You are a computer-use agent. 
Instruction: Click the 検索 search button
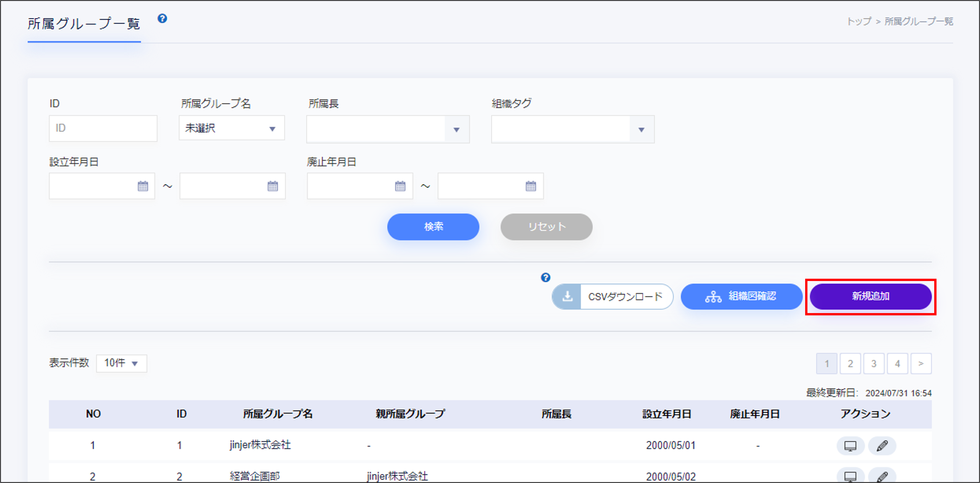[433, 227]
